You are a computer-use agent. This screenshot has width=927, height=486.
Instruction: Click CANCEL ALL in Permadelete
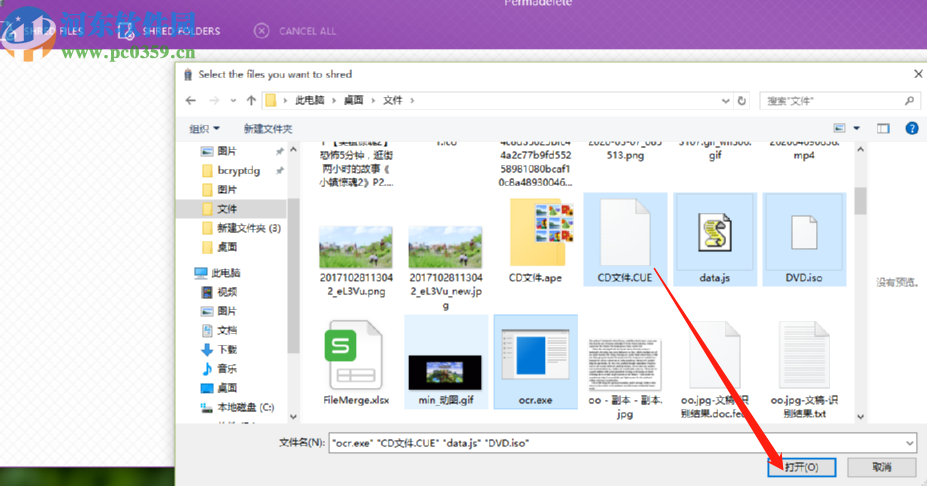(x=307, y=31)
